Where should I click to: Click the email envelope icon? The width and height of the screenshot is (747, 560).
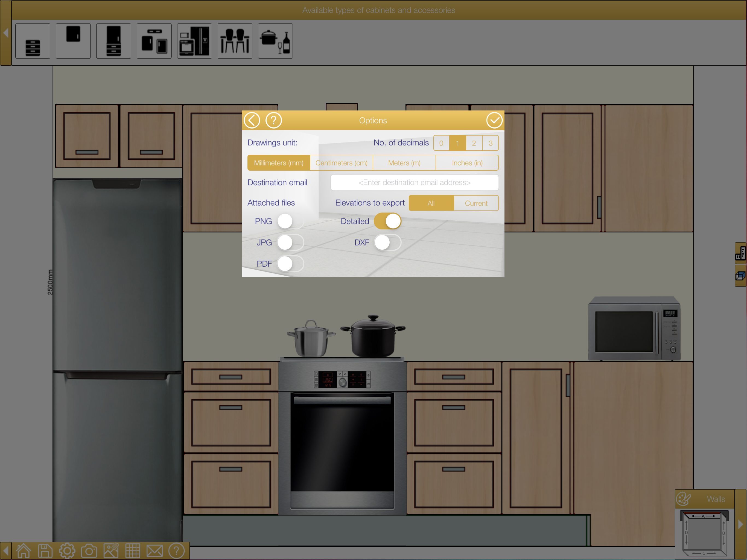[155, 551]
